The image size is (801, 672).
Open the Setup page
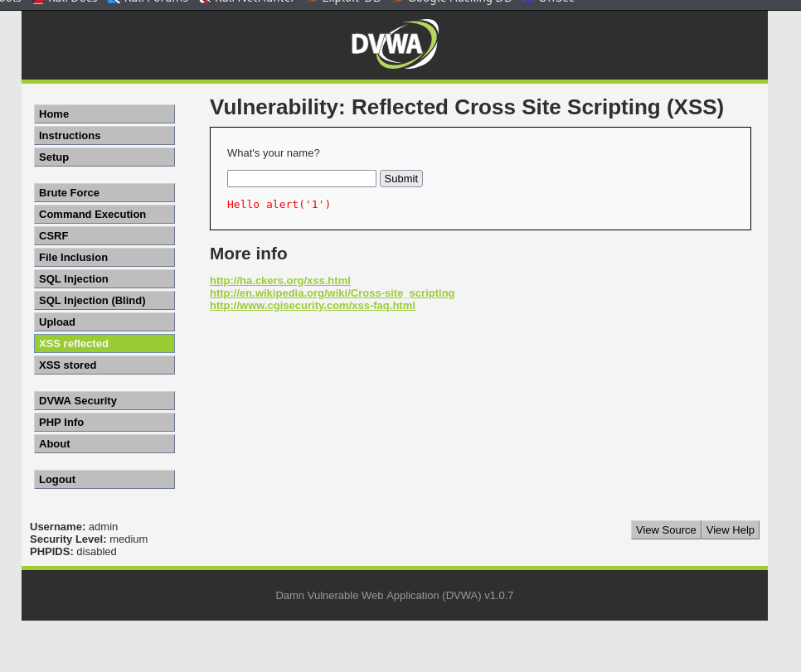(x=104, y=157)
